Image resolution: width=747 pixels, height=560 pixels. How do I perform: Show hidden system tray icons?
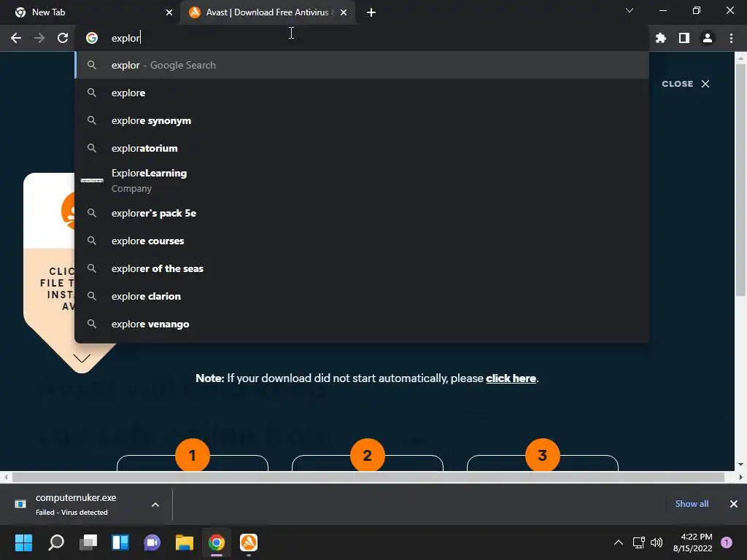click(619, 542)
